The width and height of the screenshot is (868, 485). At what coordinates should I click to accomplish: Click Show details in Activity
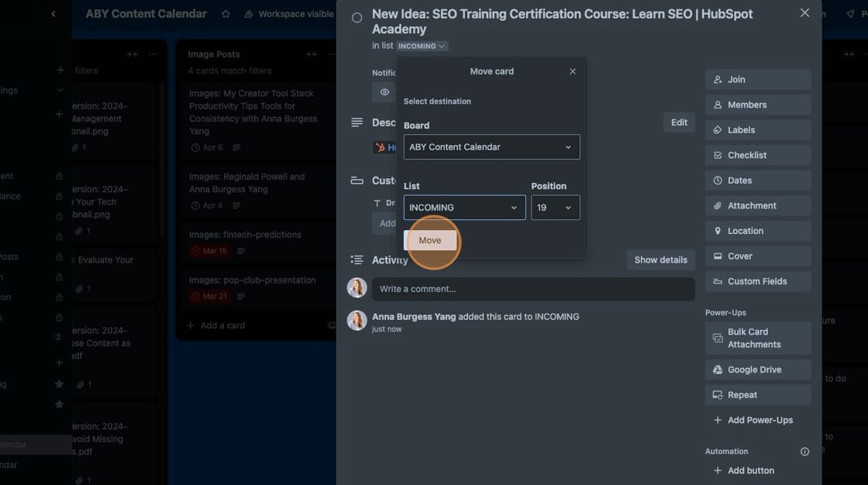(x=660, y=260)
